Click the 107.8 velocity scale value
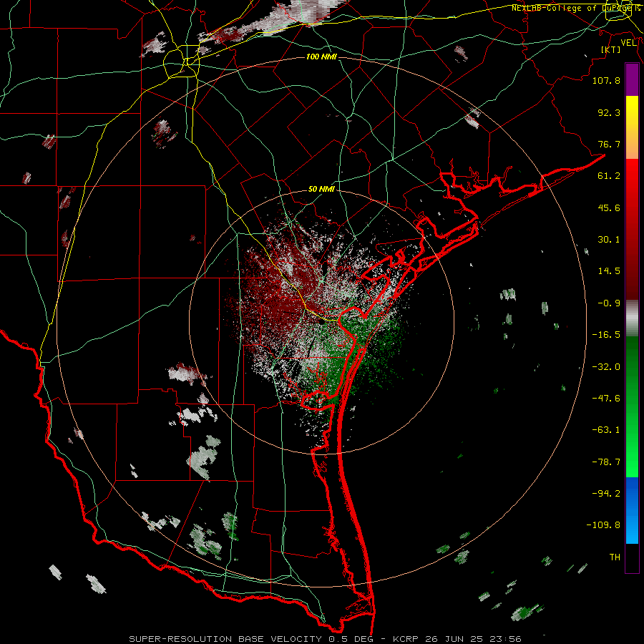Image resolution: width=644 pixels, height=644 pixels. (x=606, y=80)
